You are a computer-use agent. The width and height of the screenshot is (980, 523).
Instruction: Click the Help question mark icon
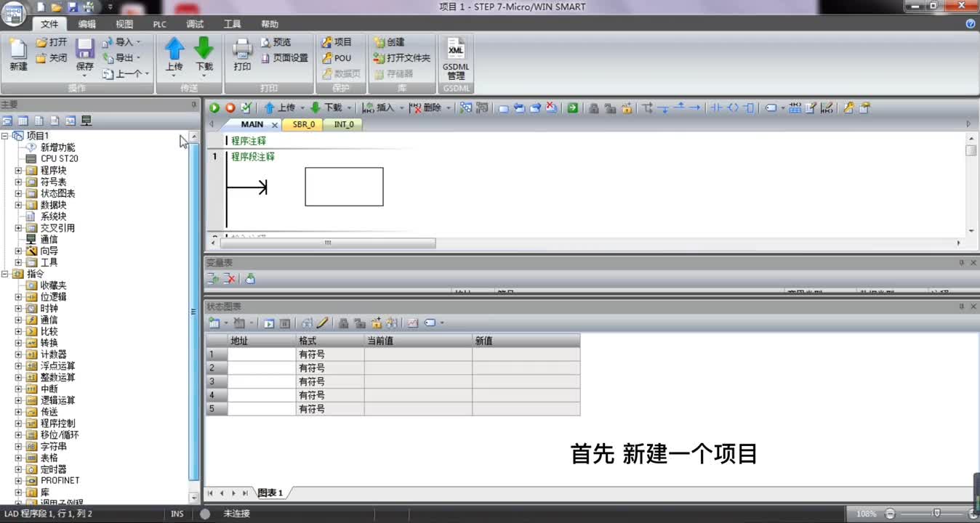pos(971,24)
